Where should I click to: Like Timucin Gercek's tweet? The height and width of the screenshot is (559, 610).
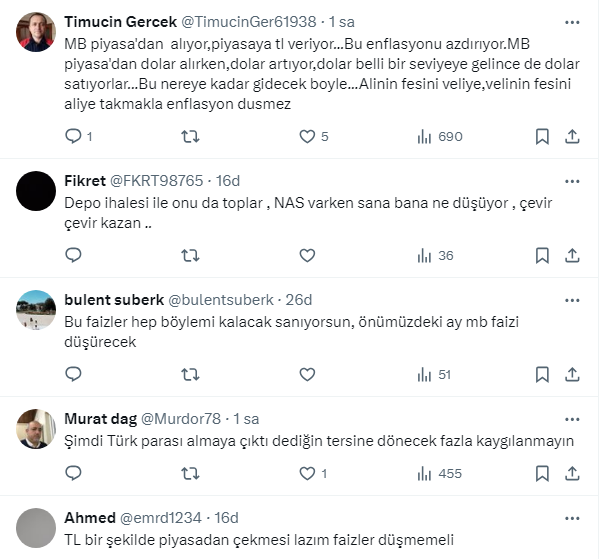click(x=307, y=136)
